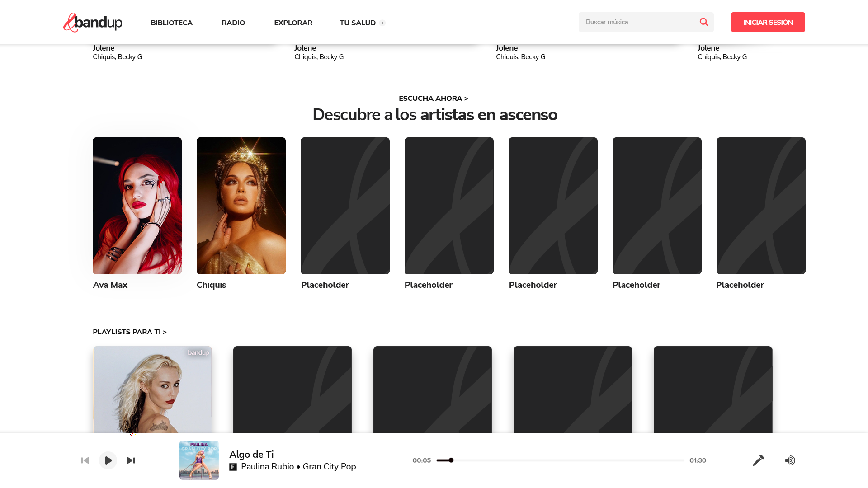
Task: Click the third Jolene song title
Action: pos(507,48)
